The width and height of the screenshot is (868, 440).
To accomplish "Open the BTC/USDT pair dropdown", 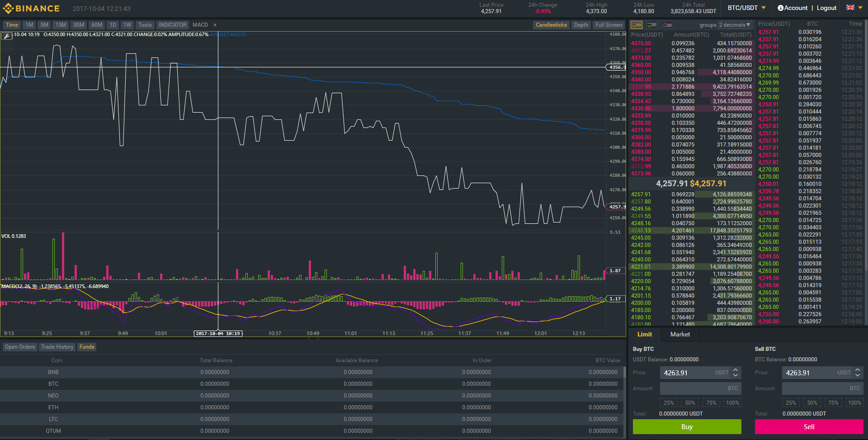I will (746, 8).
